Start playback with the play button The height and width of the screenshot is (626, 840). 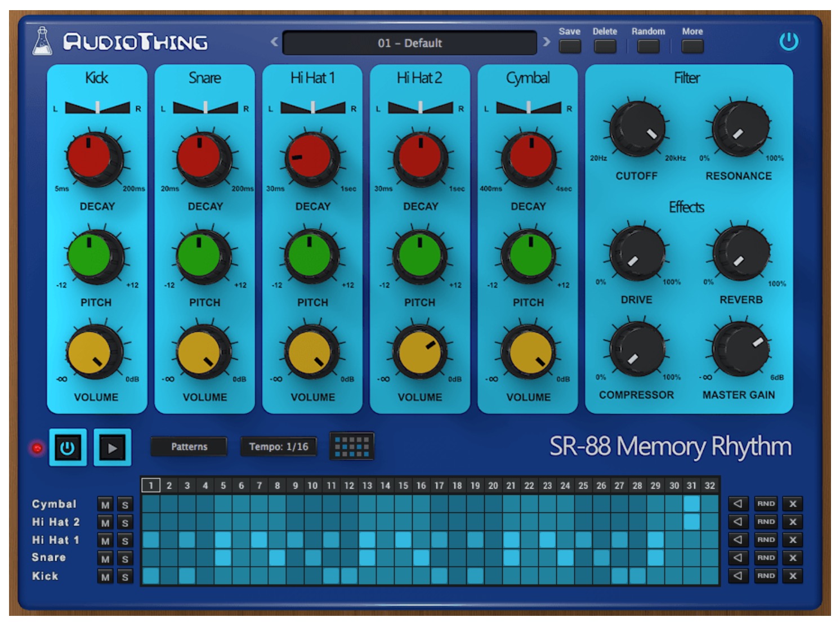point(112,448)
